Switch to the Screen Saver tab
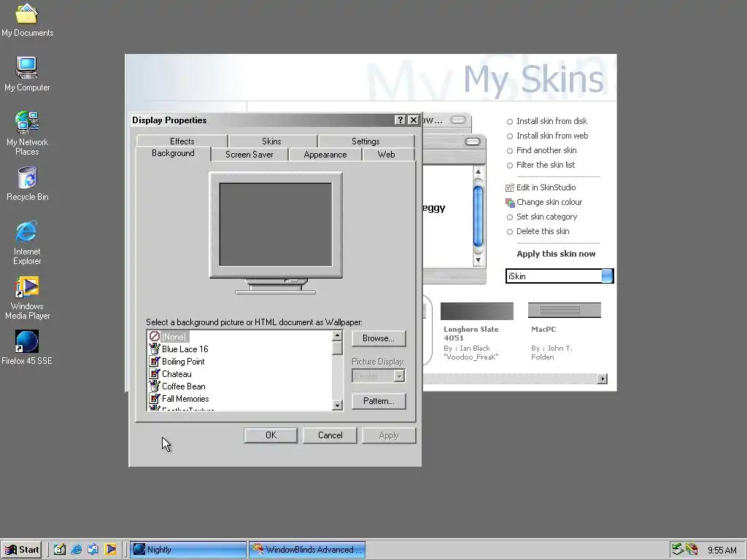This screenshot has height=560, width=747. [x=249, y=155]
